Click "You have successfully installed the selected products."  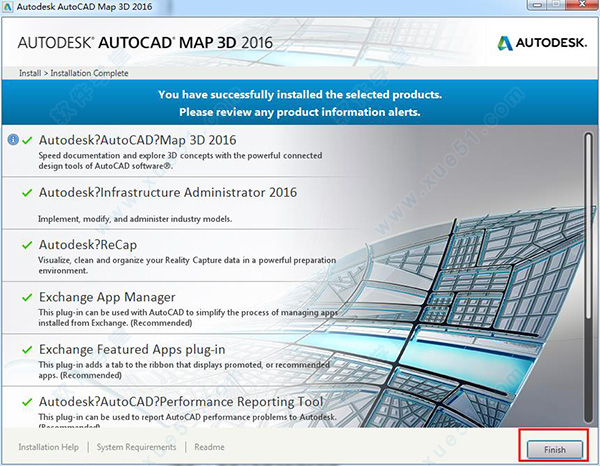pos(300,95)
